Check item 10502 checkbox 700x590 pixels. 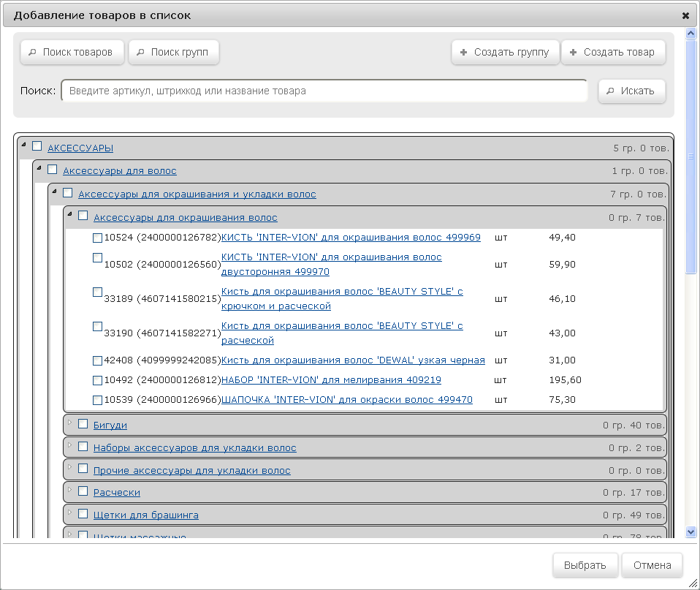point(97,257)
